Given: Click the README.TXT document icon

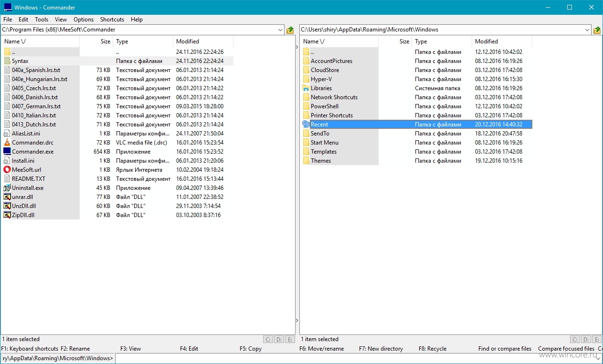Looking at the screenshot, I should (7, 179).
